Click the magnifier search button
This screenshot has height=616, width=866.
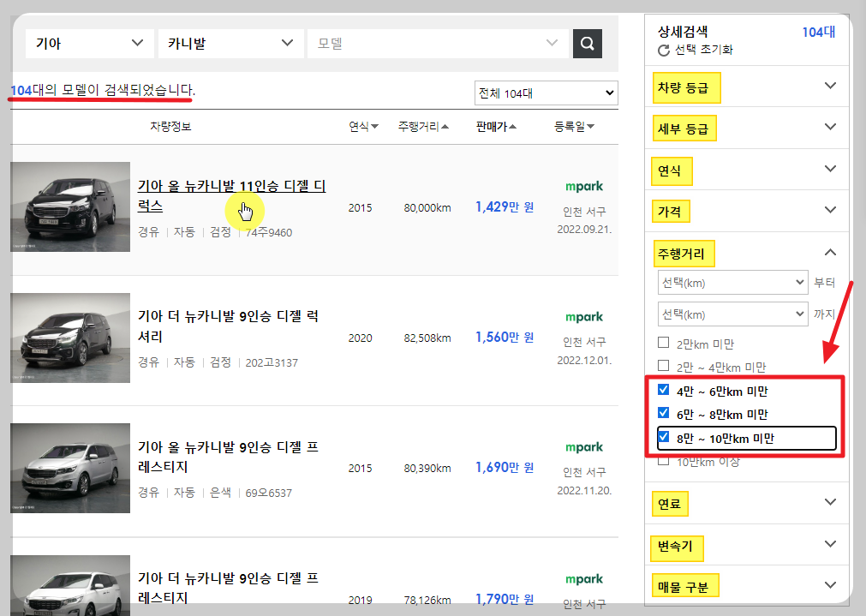[587, 44]
